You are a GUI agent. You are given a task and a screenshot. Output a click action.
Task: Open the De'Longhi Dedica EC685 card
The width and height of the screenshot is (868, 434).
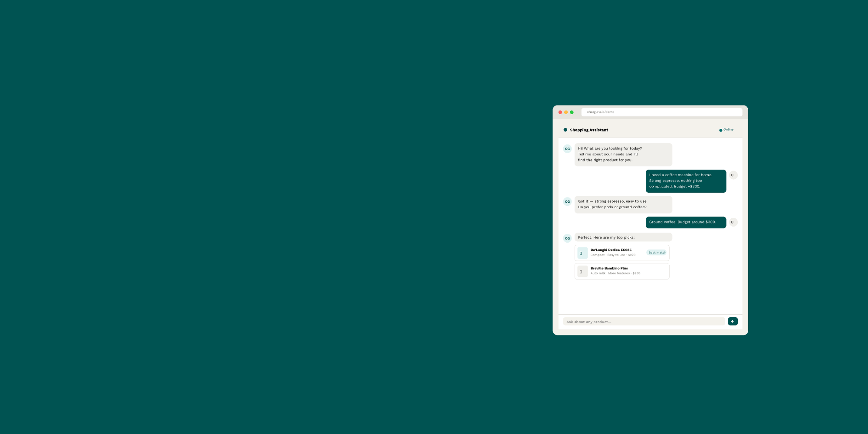(616, 253)
